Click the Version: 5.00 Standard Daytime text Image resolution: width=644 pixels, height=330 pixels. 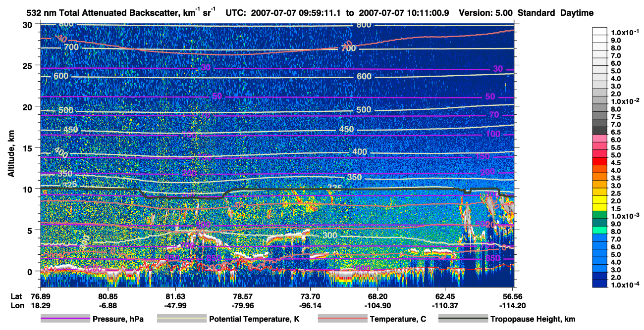pyautogui.click(x=526, y=13)
